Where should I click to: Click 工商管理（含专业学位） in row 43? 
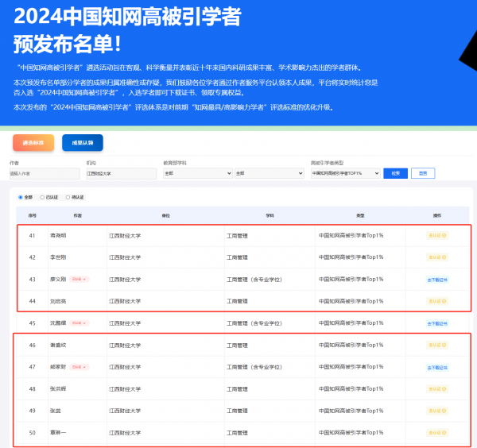coord(254,280)
